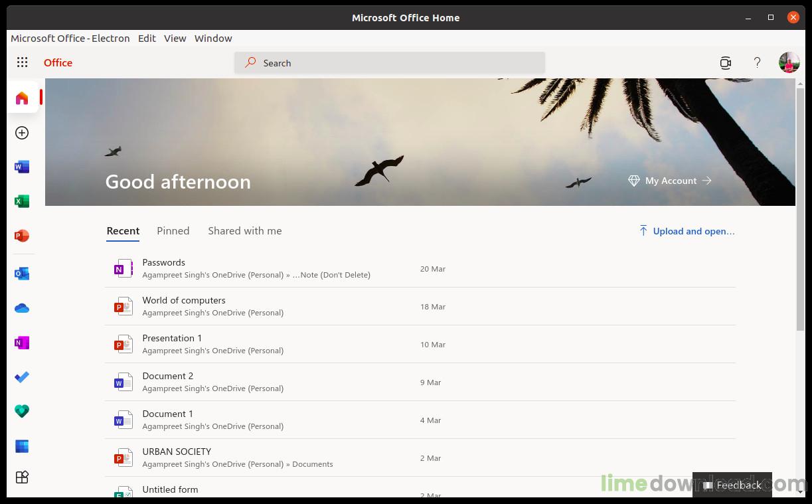Click the Create new plus icon
Screen dimensions: 812x504
pos(22,133)
